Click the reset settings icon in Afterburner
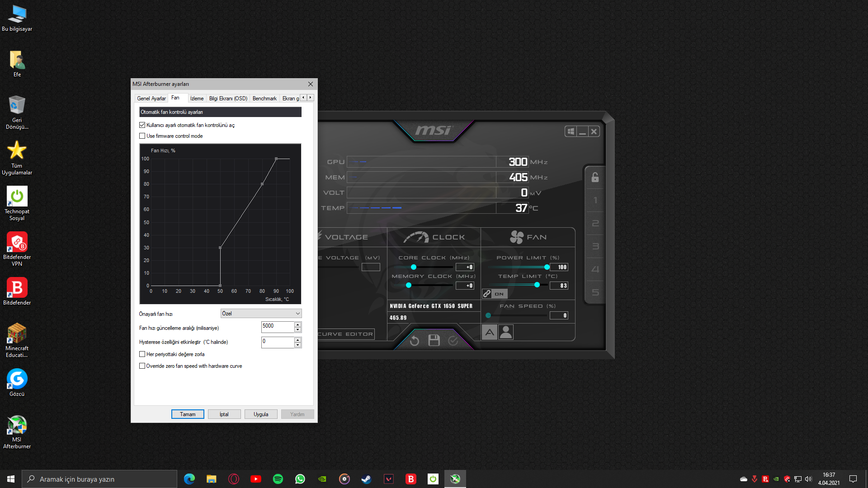Screen dimensions: 868x488 click(414, 341)
